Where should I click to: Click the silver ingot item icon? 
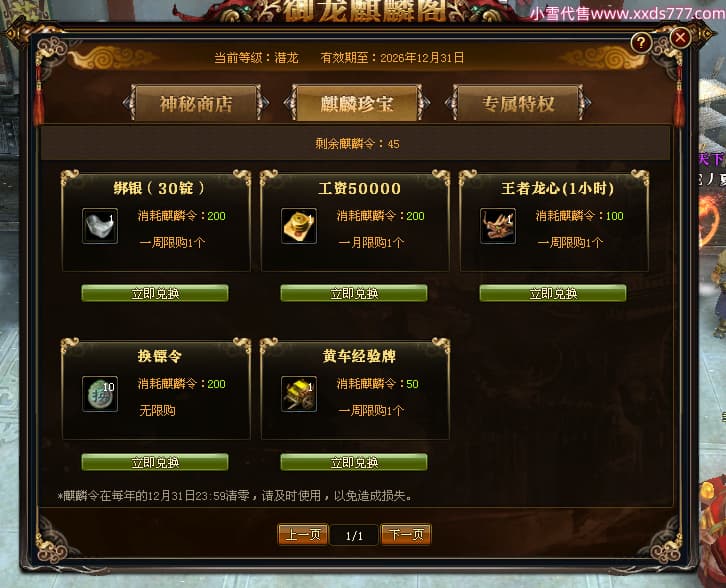[100, 226]
